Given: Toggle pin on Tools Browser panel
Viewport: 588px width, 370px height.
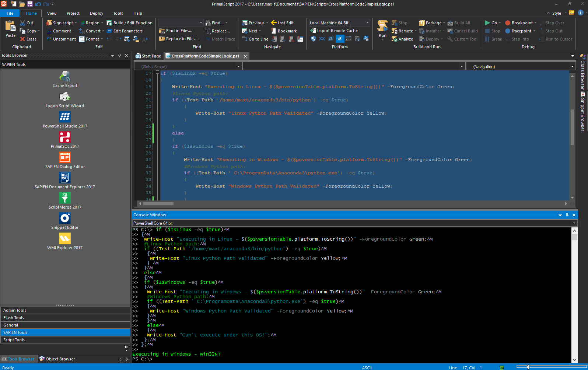Looking at the screenshot, I should point(119,55).
